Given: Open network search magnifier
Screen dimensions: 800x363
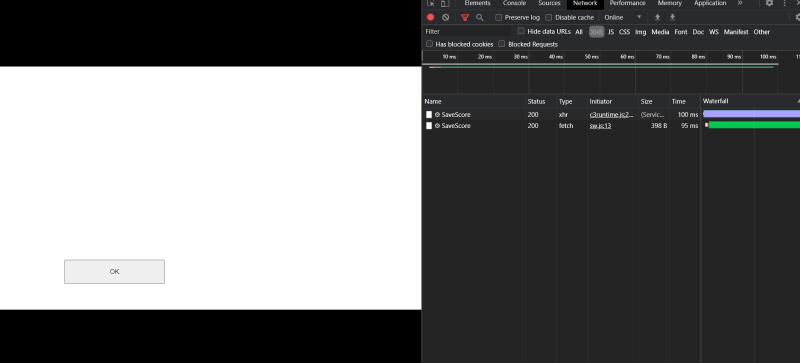Looking at the screenshot, I should (480, 17).
